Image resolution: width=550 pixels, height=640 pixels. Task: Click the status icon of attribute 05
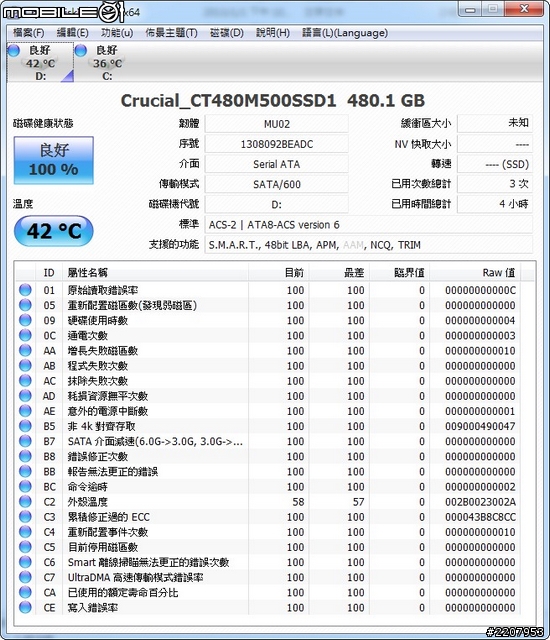(25, 305)
